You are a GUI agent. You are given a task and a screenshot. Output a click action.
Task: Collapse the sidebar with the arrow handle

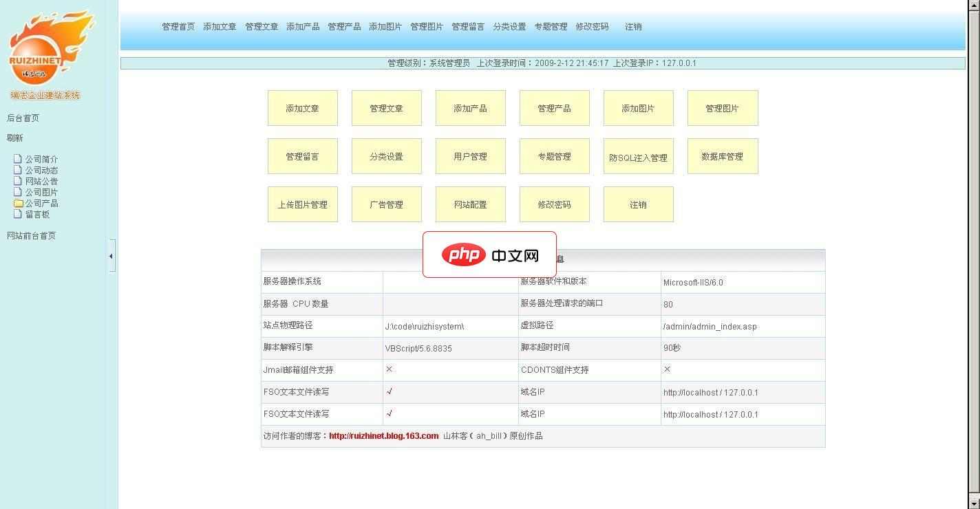111,255
